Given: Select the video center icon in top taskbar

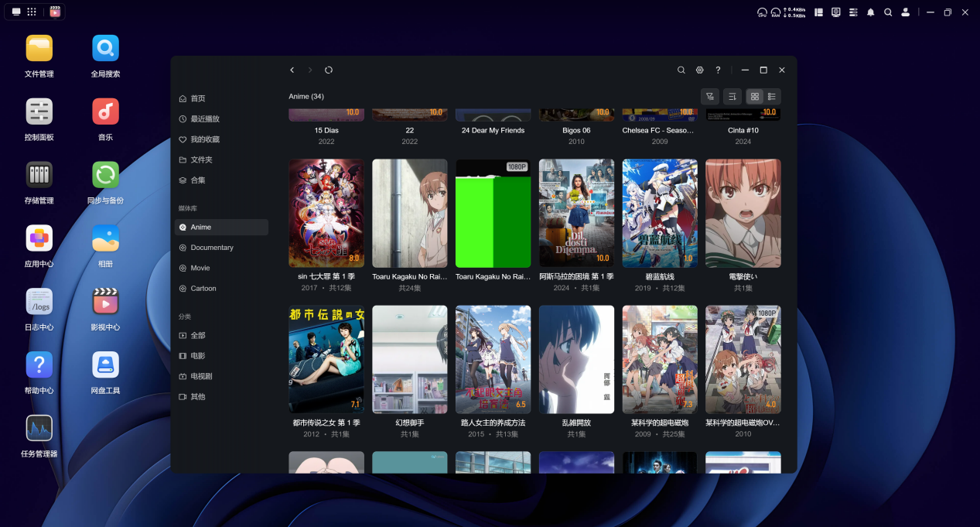Looking at the screenshot, I should 55,12.
